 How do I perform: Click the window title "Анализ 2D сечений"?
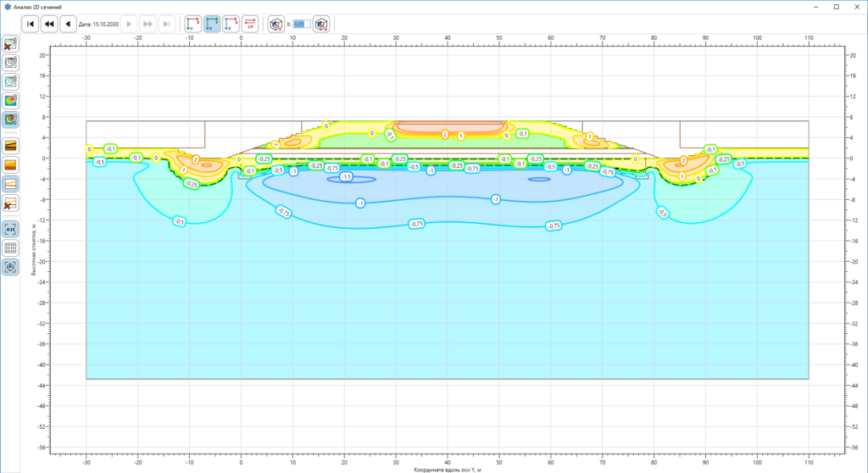[x=37, y=7]
